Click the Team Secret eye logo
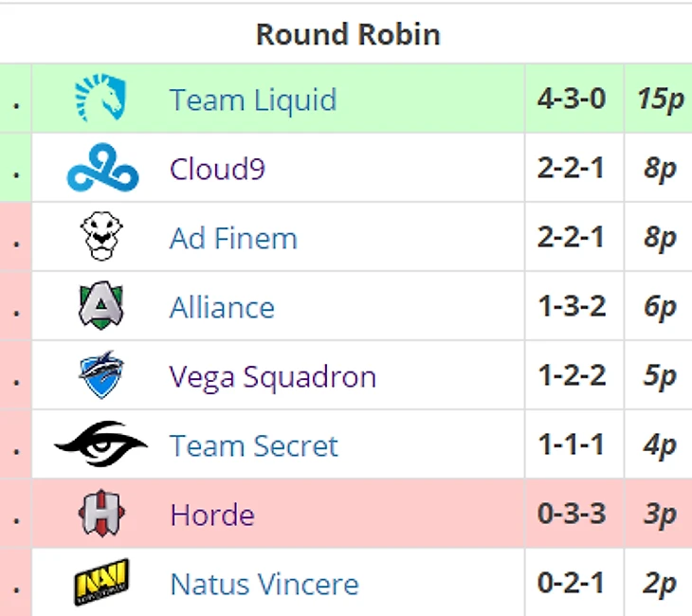 [101, 444]
